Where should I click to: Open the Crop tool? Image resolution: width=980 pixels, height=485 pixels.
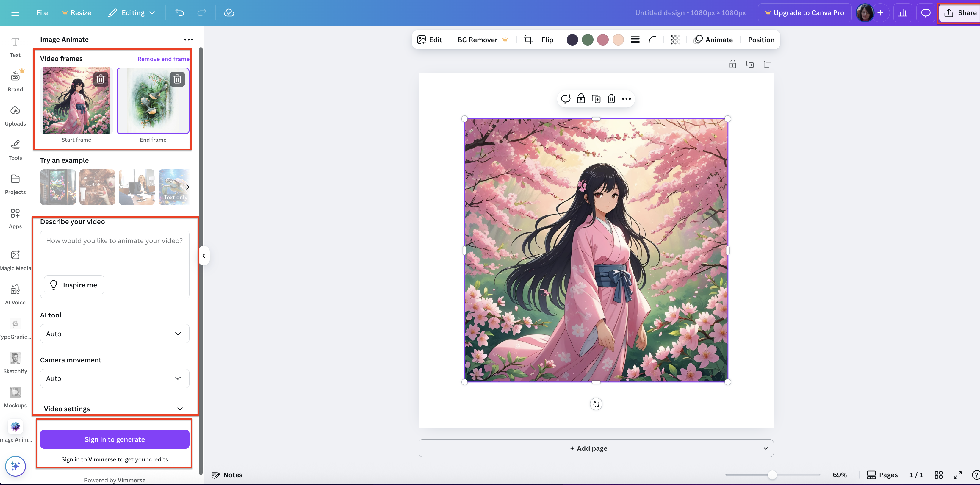click(x=528, y=40)
